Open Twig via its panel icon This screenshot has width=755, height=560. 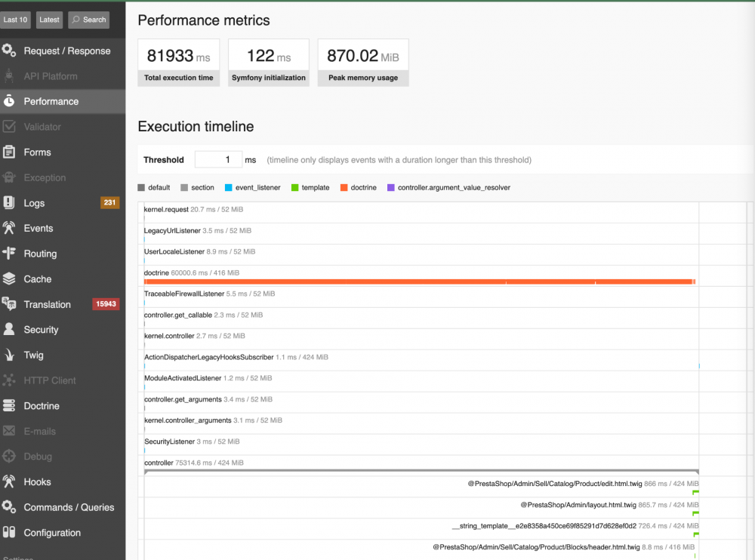(x=9, y=355)
